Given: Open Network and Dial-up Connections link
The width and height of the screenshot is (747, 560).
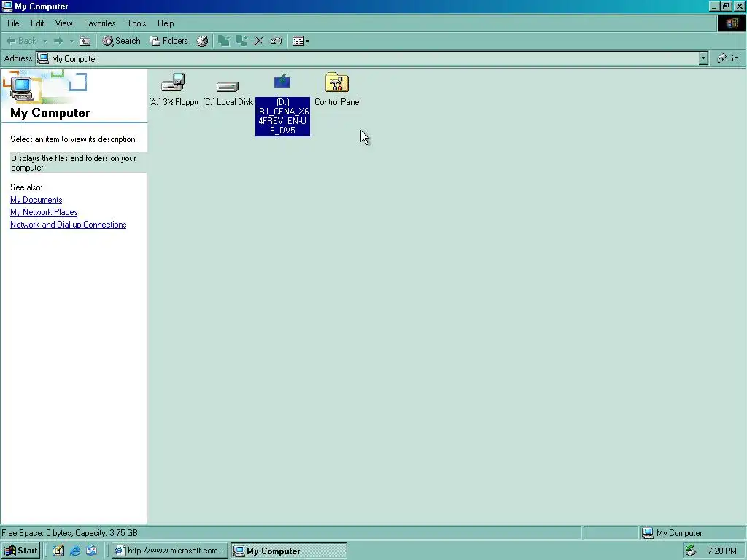Looking at the screenshot, I should click(x=68, y=225).
